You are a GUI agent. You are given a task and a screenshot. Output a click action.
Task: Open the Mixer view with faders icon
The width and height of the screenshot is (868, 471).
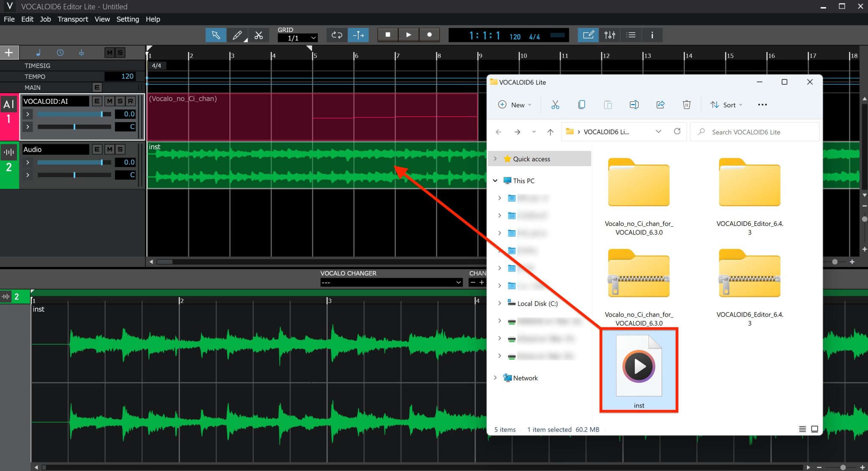[609, 35]
